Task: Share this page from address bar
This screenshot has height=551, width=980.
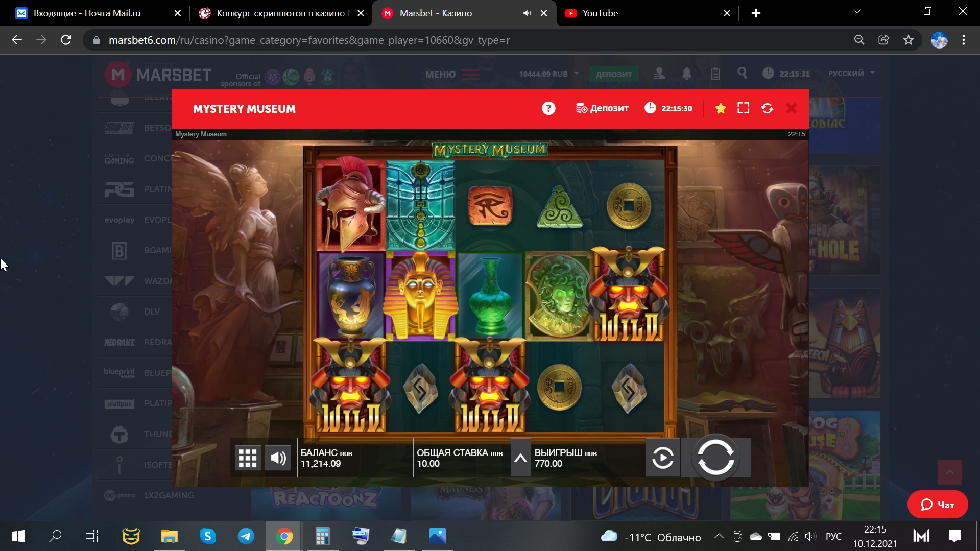Action: pyautogui.click(x=883, y=40)
